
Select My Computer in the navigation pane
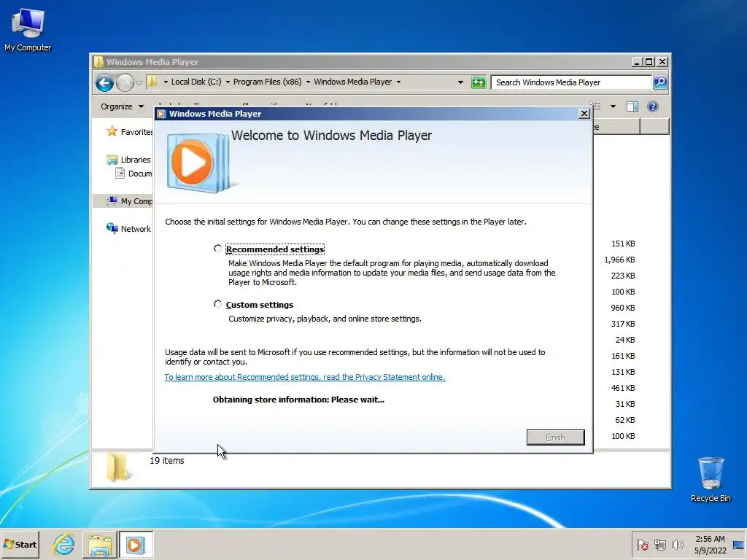129,201
